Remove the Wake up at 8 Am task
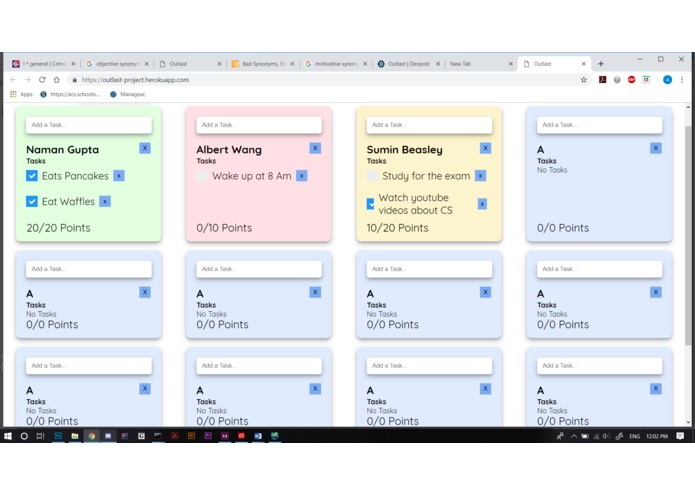 coord(301,176)
